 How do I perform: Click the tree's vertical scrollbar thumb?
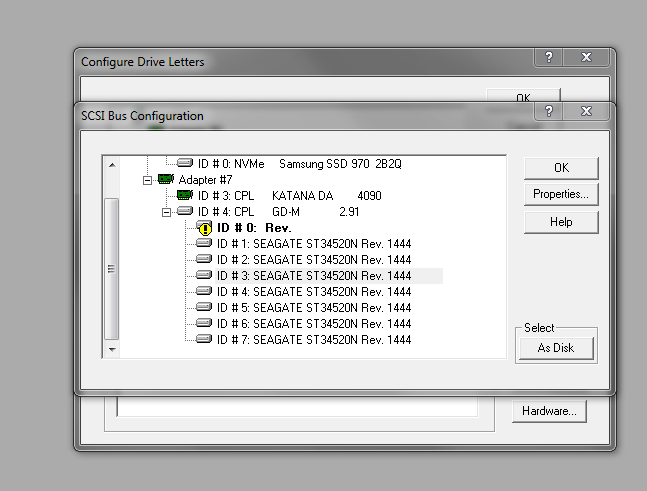click(112, 269)
